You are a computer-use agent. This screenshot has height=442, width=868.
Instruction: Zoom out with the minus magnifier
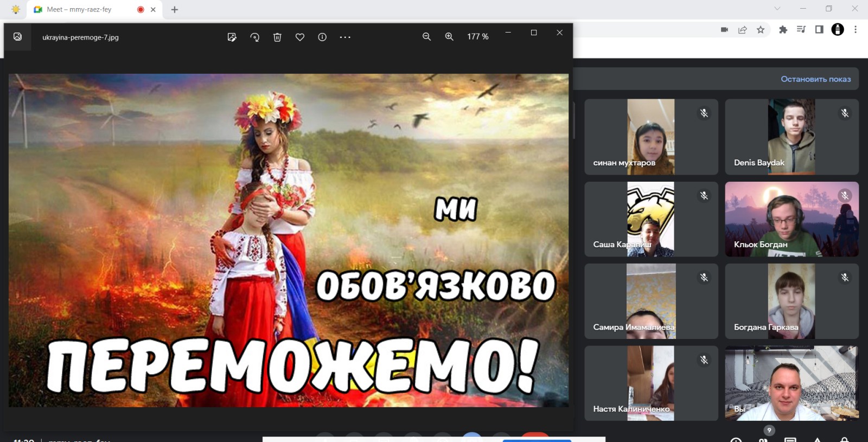click(426, 36)
